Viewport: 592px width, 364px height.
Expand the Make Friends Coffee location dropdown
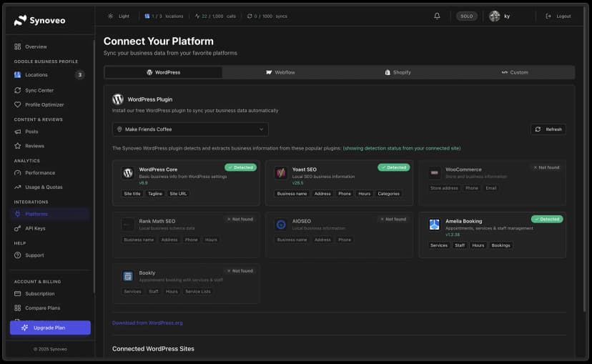(190, 129)
